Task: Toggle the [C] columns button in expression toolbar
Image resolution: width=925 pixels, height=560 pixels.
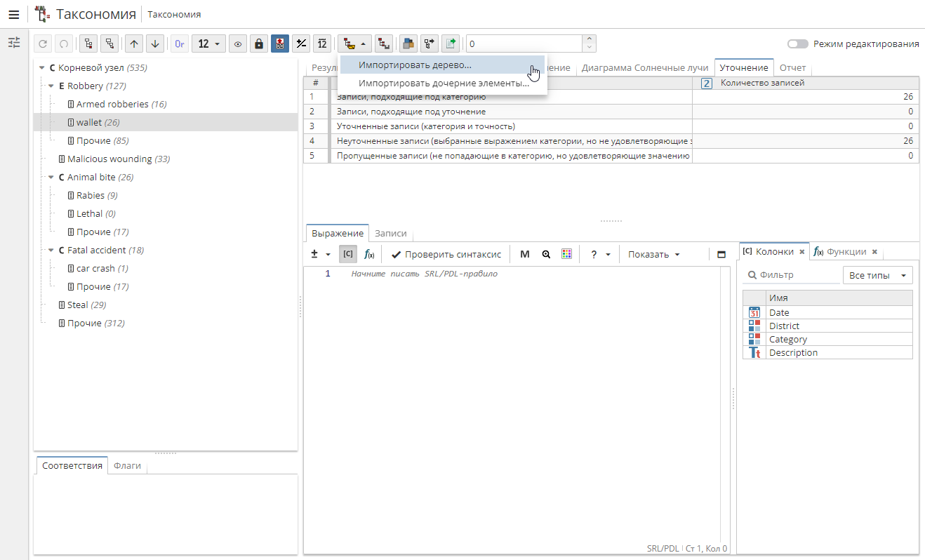Action: [x=348, y=254]
